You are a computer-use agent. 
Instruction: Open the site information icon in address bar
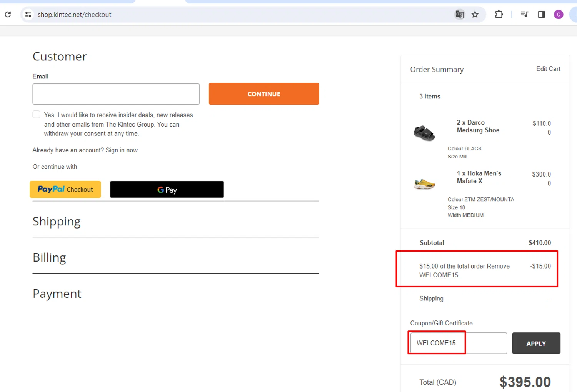pyautogui.click(x=28, y=15)
